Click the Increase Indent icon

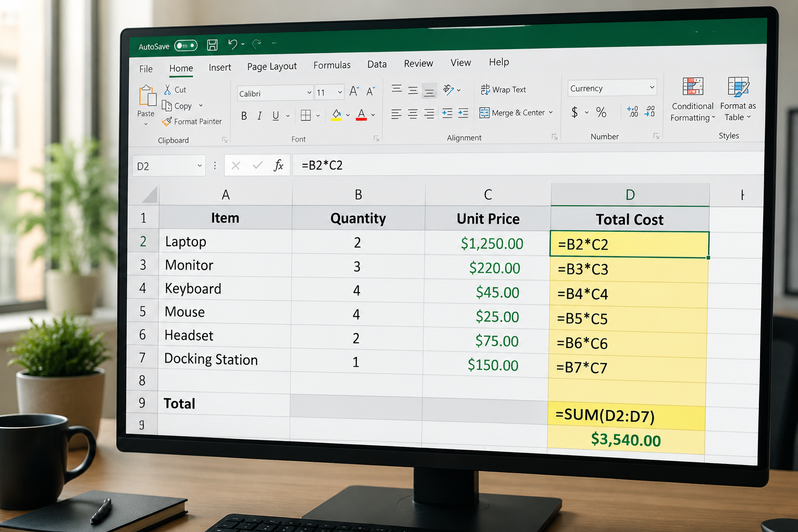click(463, 113)
